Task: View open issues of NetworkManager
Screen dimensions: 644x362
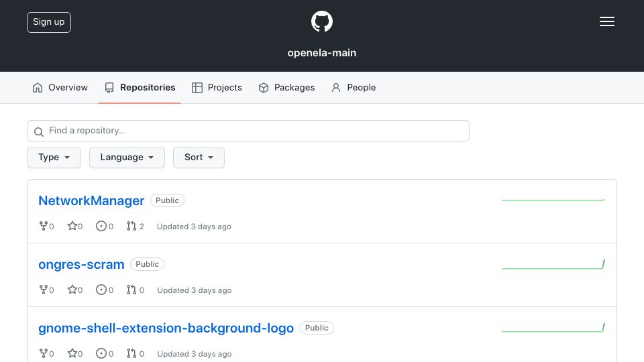Action: pyautogui.click(x=105, y=226)
